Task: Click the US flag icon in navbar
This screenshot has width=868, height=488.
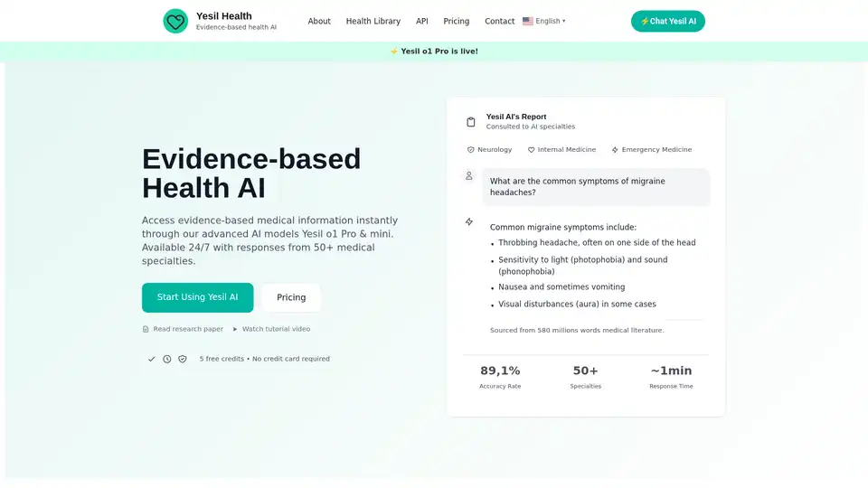Action: [528, 21]
